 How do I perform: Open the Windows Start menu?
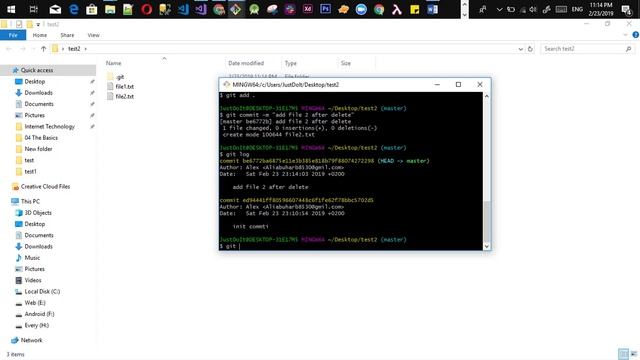coord(11,9)
